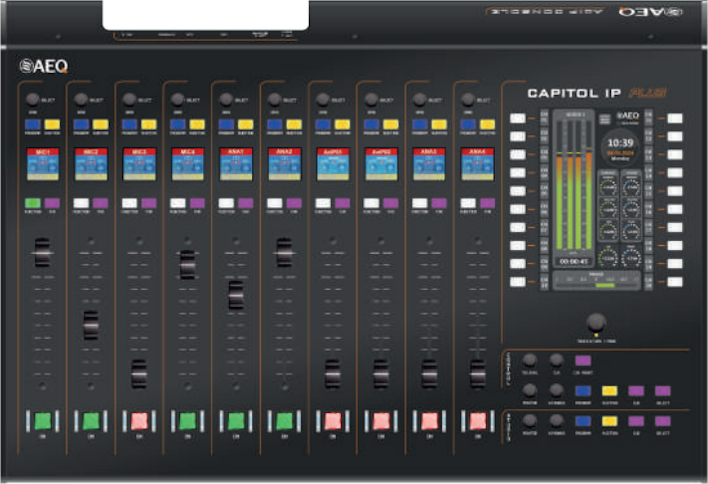The image size is (708, 484).
Task: Turn on red ON button for MIC3
Action: click(x=140, y=421)
